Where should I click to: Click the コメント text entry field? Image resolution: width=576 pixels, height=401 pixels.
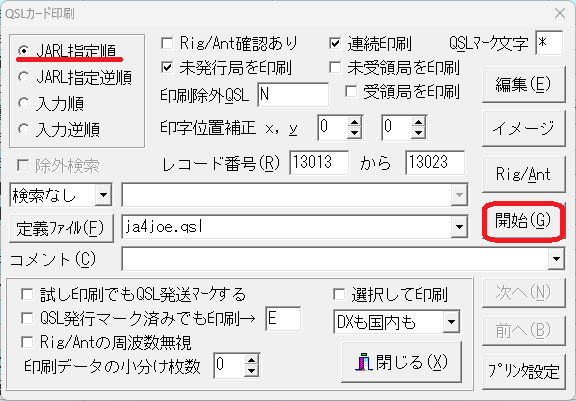tap(335, 259)
